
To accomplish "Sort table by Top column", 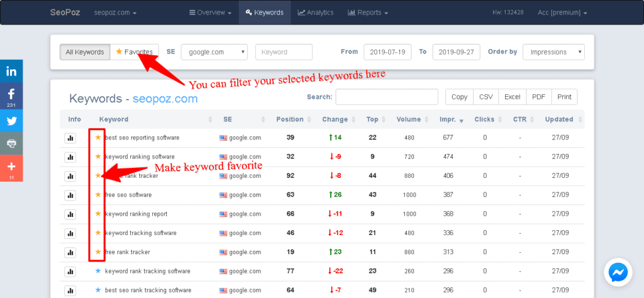I will (x=375, y=119).
